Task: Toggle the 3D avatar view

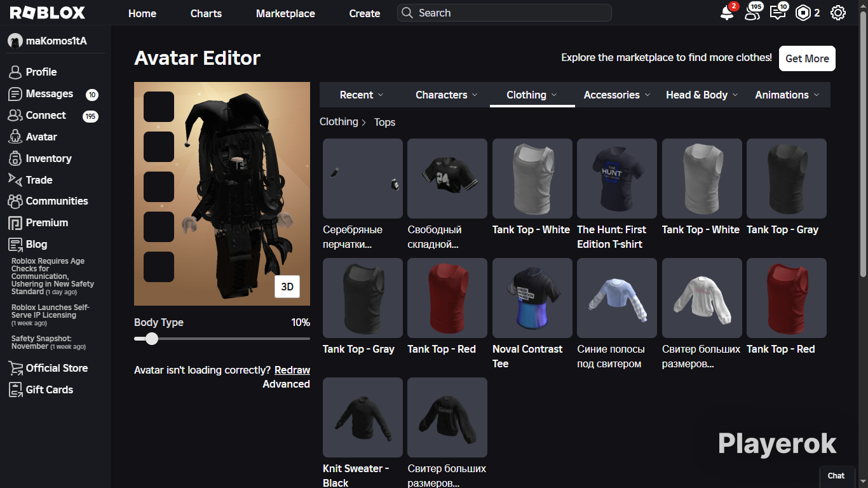Action: click(x=287, y=287)
